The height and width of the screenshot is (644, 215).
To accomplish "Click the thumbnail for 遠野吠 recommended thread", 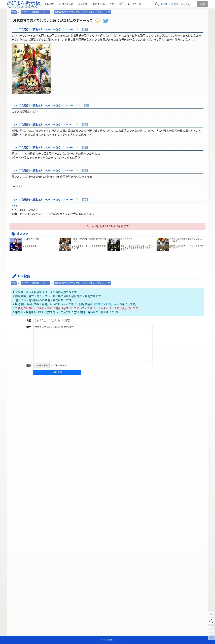I will pyautogui.click(x=163, y=248).
